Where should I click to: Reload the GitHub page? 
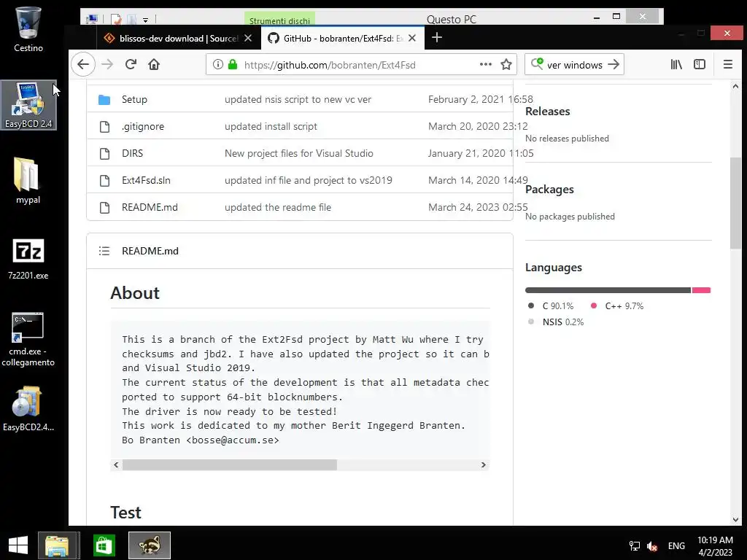click(x=131, y=64)
